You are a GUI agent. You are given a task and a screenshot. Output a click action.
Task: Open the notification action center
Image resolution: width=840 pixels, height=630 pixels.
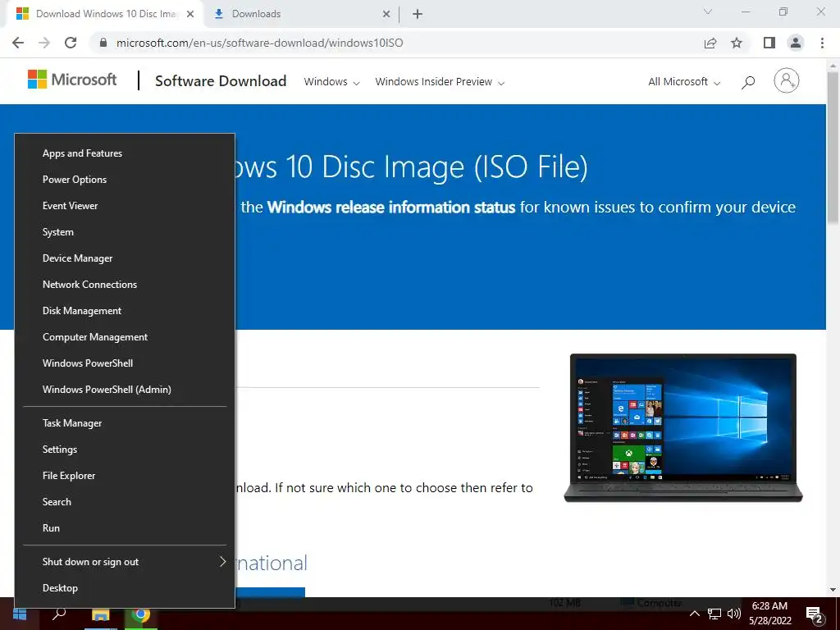[815, 614]
